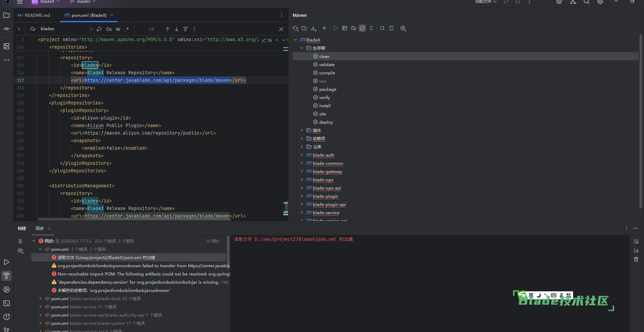Toggle pin tab in the sync panel
This screenshot has width=644, height=332.
20,242
